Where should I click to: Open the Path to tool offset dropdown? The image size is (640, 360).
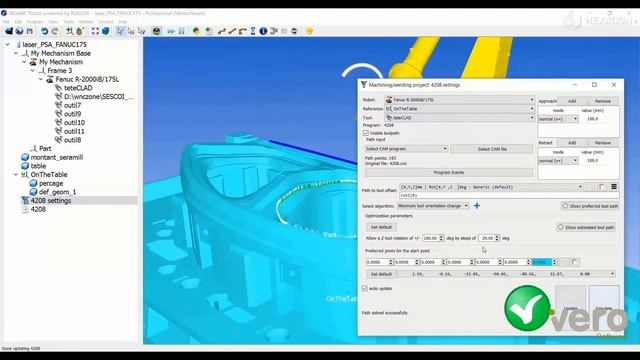coord(491,187)
